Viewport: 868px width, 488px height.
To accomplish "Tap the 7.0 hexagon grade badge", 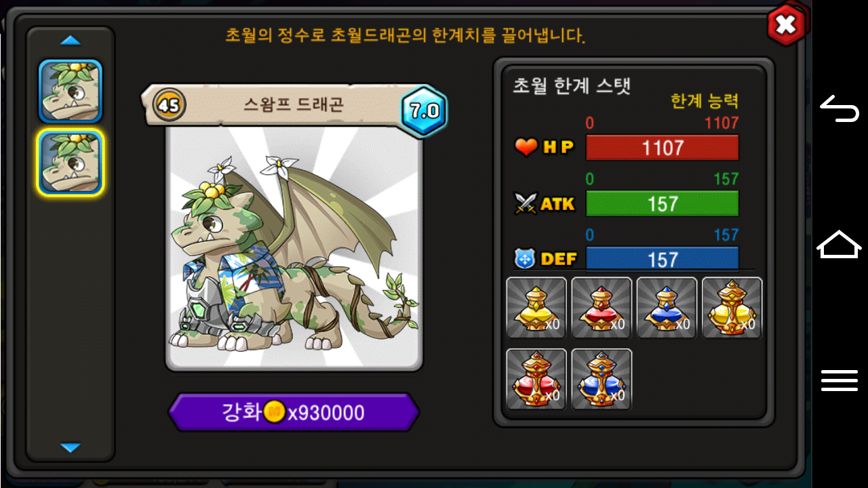I will pyautogui.click(x=425, y=111).
